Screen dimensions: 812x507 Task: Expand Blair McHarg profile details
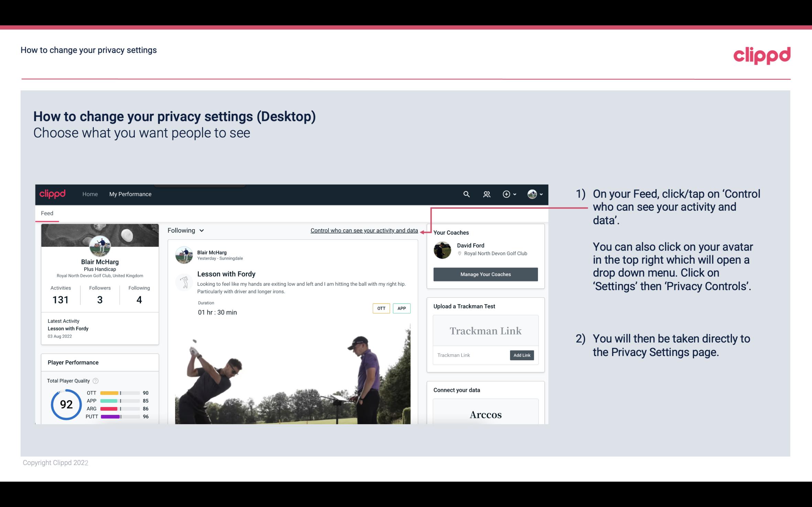pos(99,261)
